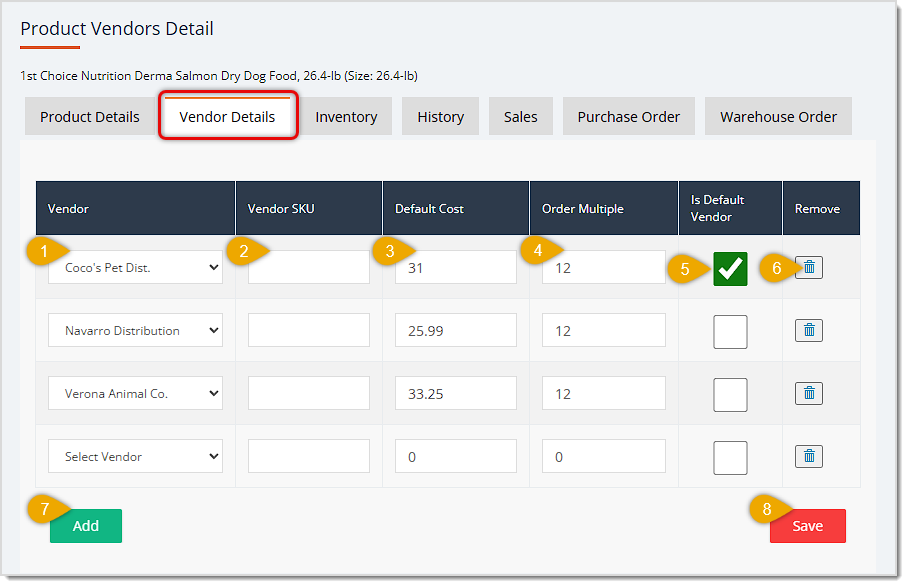
Task: Switch to the Warehouse Order tab
Action: pyautogui.click(x=778, y=117)
